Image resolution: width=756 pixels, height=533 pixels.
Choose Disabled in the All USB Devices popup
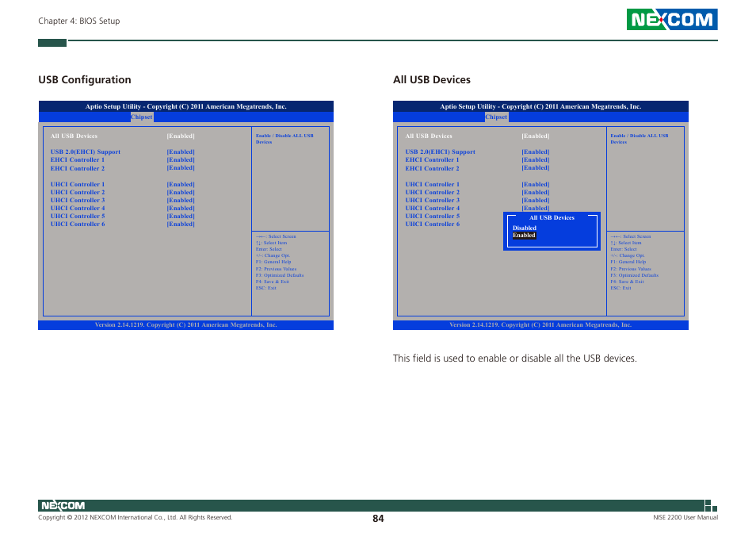[524, 228]
